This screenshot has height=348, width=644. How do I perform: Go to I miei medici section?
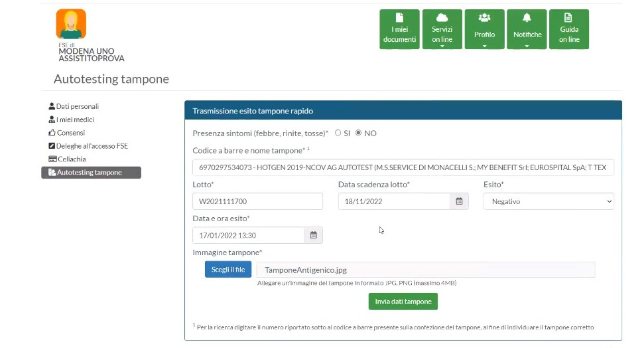75,120
